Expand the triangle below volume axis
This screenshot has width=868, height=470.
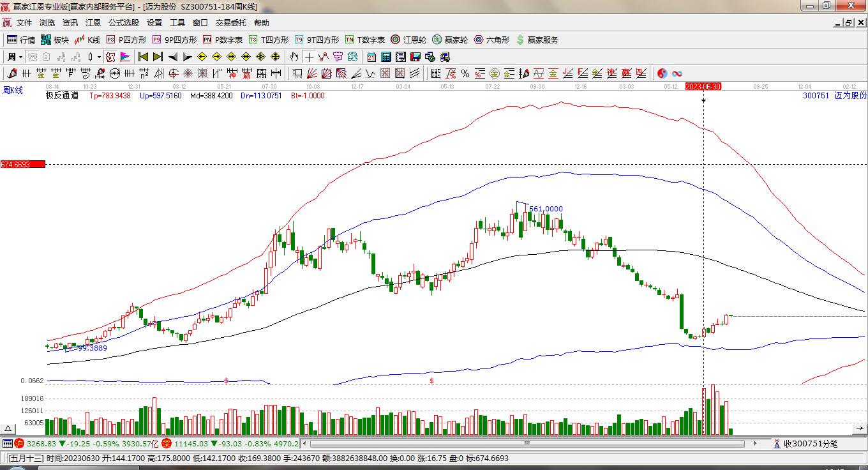pos(9,428)
